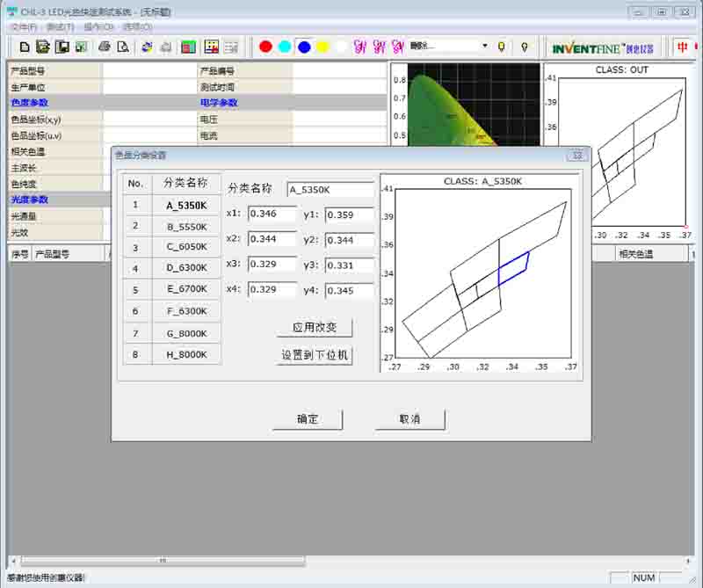Click the 设置到下位机 button
Screen dimensions: 703x588
click(315, 355)
